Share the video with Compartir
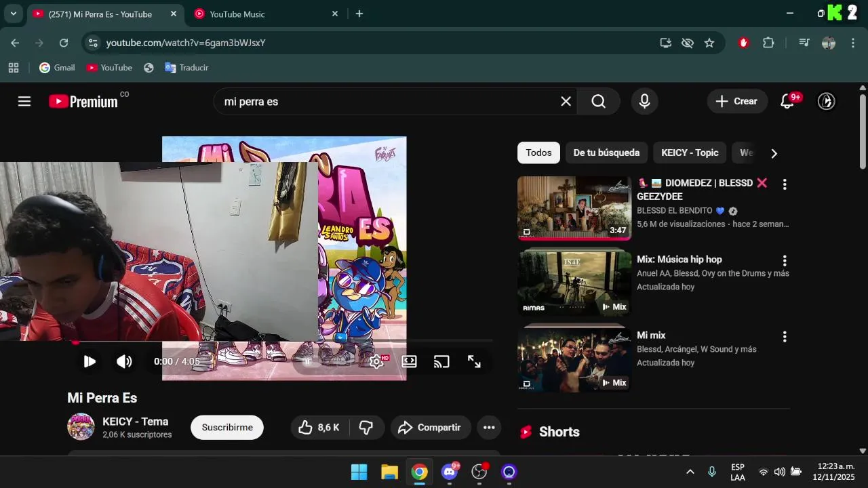This screenshot has width=868, height=488. click(x=431, y=428)
